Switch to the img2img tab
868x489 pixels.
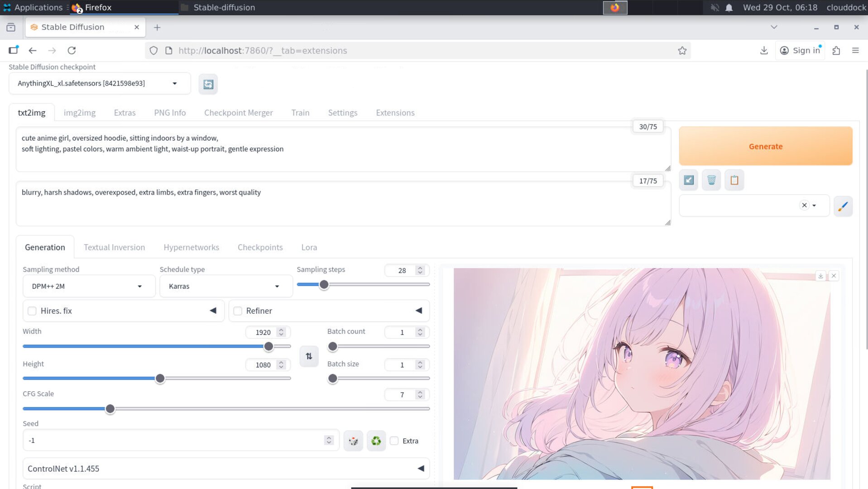[x=79, y=113]
